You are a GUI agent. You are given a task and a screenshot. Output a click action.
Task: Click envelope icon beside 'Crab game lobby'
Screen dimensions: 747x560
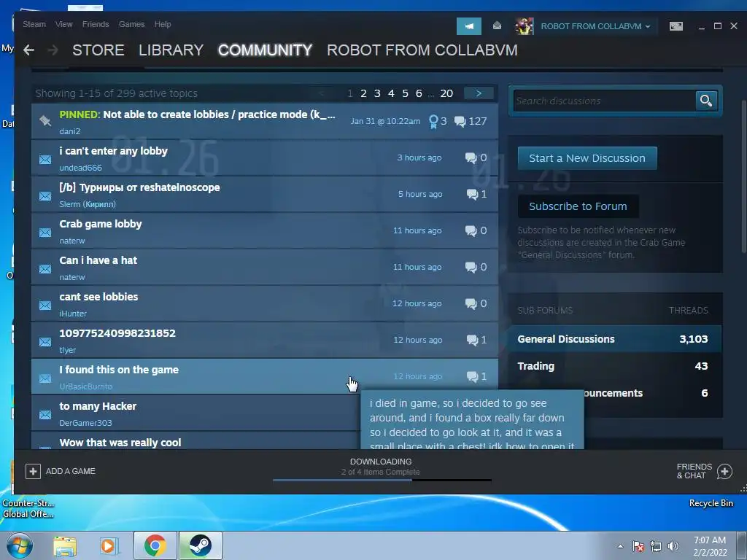45,233
